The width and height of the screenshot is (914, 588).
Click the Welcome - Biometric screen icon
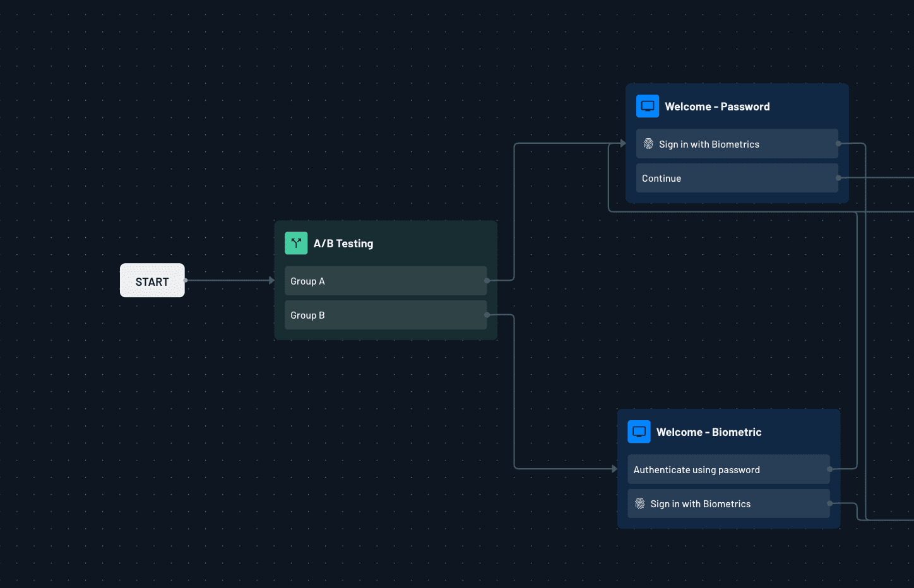pos(639,432)
